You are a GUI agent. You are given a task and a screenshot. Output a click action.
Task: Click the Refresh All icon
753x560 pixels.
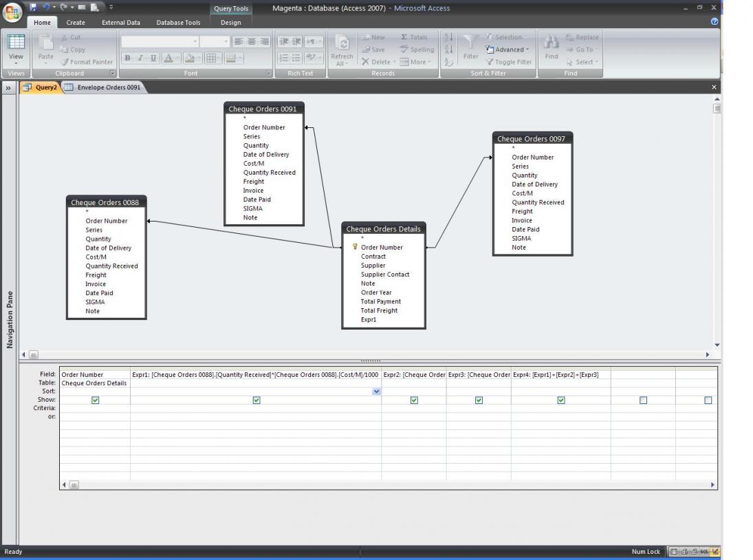[x=341, y=43]
